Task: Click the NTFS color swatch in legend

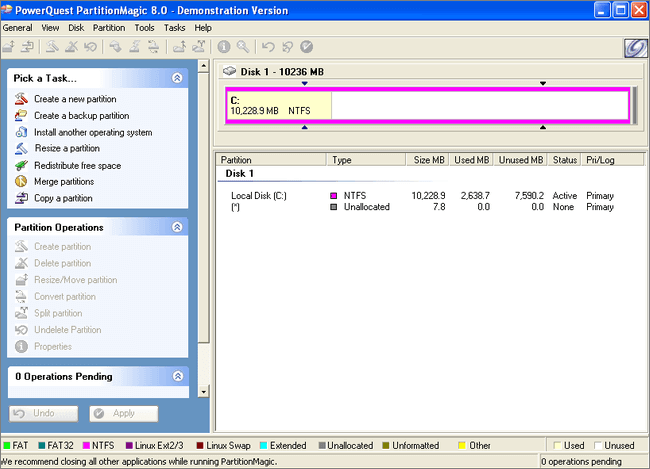Action: click(x=85, y=445)
